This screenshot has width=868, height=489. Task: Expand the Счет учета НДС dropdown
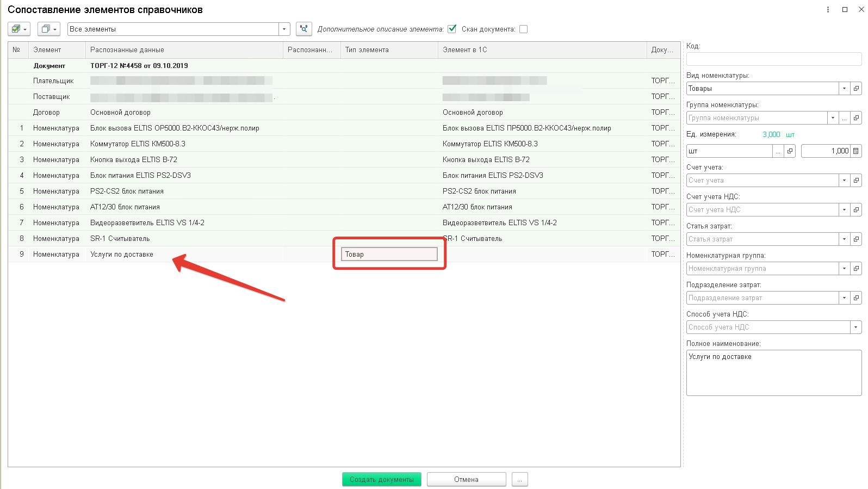tap(844, 209)
